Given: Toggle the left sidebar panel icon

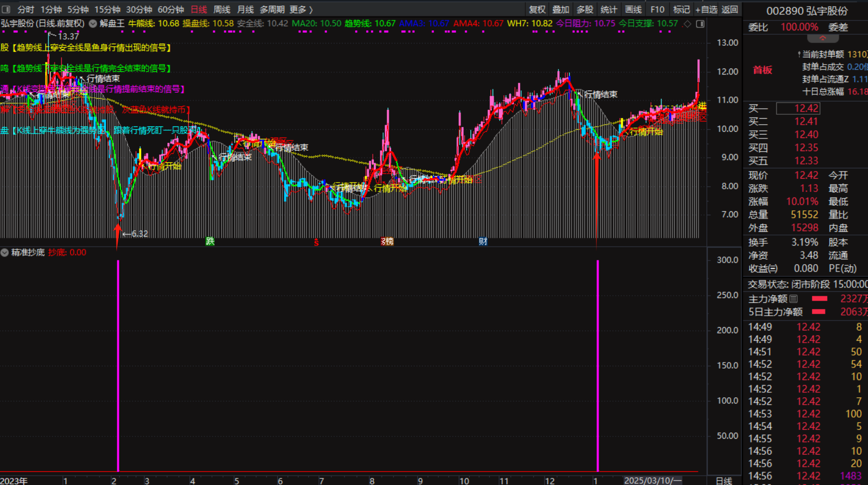Looking at the screenshot, I should [6, 9].
